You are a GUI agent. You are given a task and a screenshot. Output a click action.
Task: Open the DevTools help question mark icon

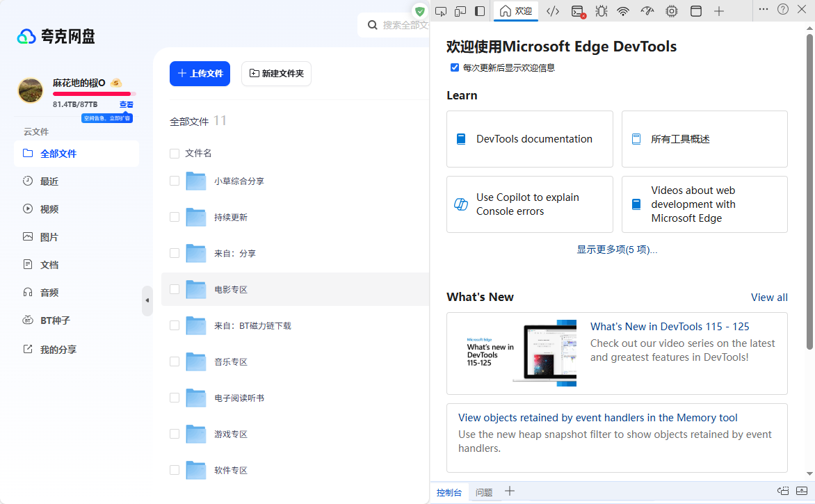[x=783, y=10]
